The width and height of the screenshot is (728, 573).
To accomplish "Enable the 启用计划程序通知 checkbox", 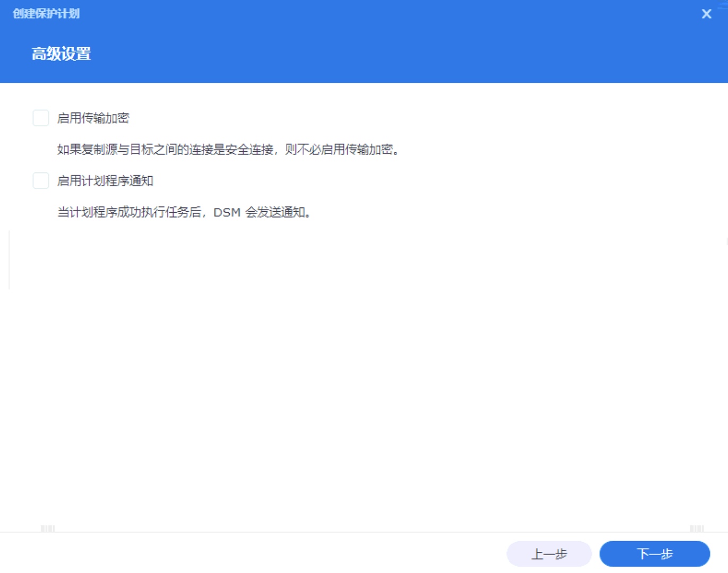I will point(41,180).
